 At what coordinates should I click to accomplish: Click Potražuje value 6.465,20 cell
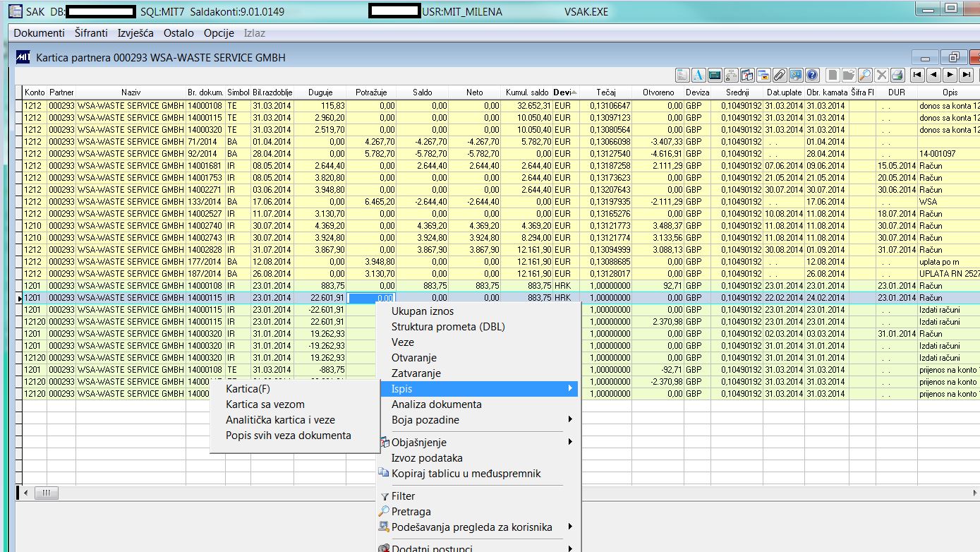coord(370,202)
